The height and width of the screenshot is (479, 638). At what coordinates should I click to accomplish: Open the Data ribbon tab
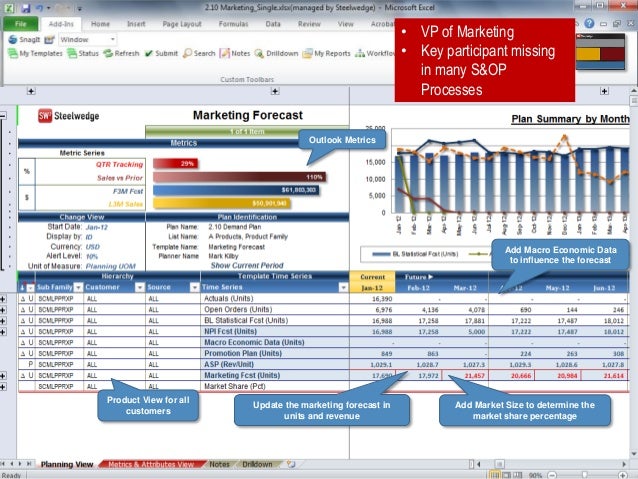pos(273,24)
